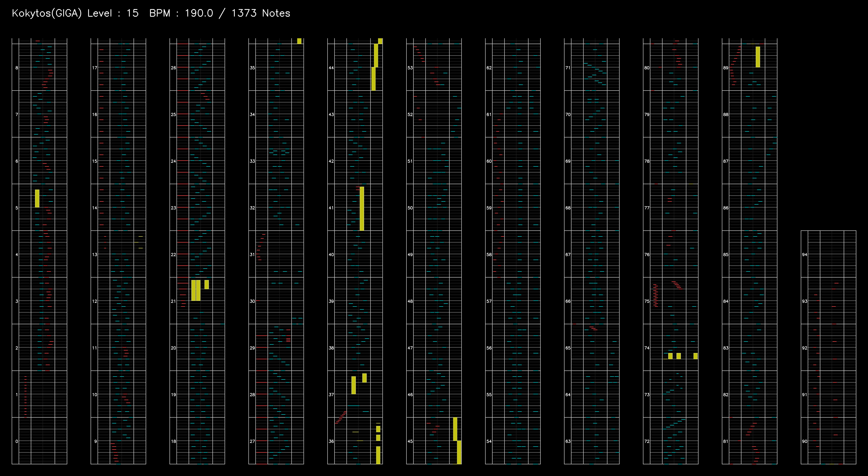Click the short right-side yellow note in measure 21

(207, 285)
